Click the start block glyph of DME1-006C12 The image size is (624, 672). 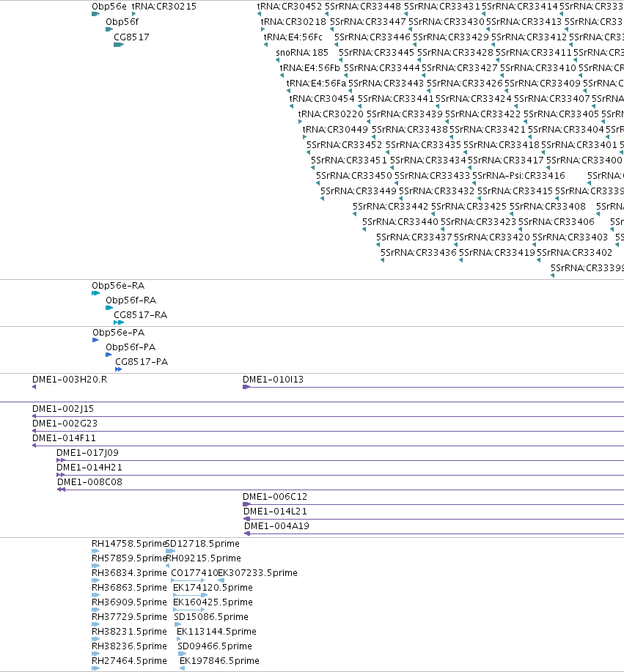click(246, 504)
